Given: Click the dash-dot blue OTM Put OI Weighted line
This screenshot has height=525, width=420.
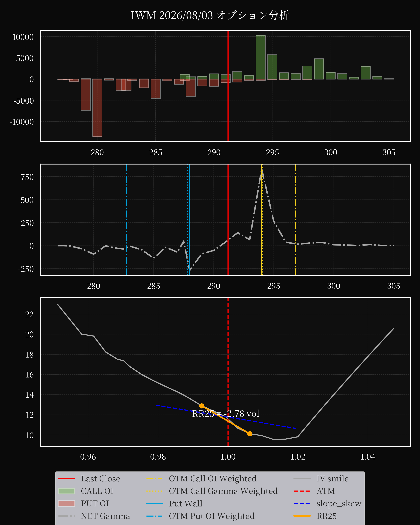Looking at the screenshot, I should point(127,220).
